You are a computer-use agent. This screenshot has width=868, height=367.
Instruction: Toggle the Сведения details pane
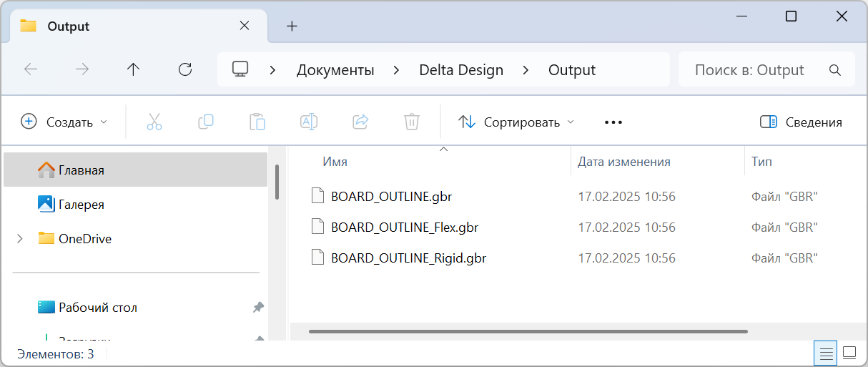click(x=801, y=122)
